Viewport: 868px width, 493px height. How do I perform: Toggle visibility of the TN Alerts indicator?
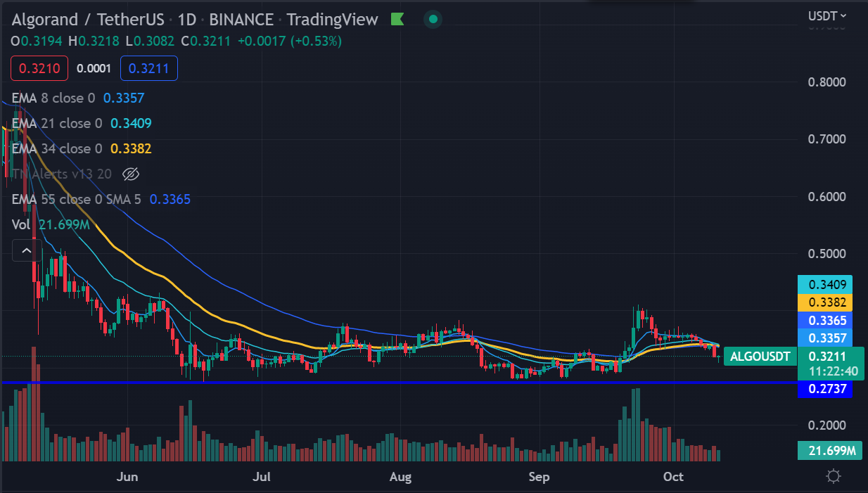pos(130,174)
